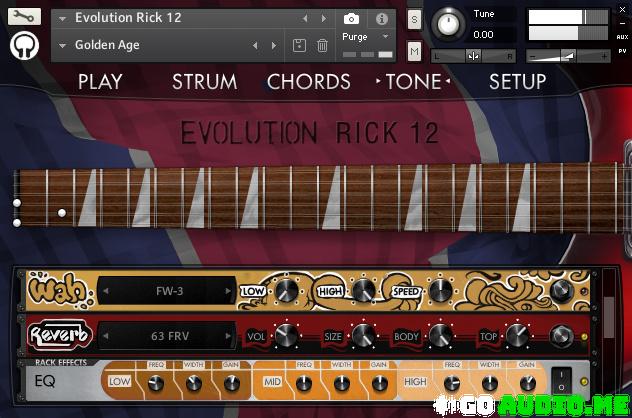
Task: Increase volume with plus button
Action: (604, 56)
